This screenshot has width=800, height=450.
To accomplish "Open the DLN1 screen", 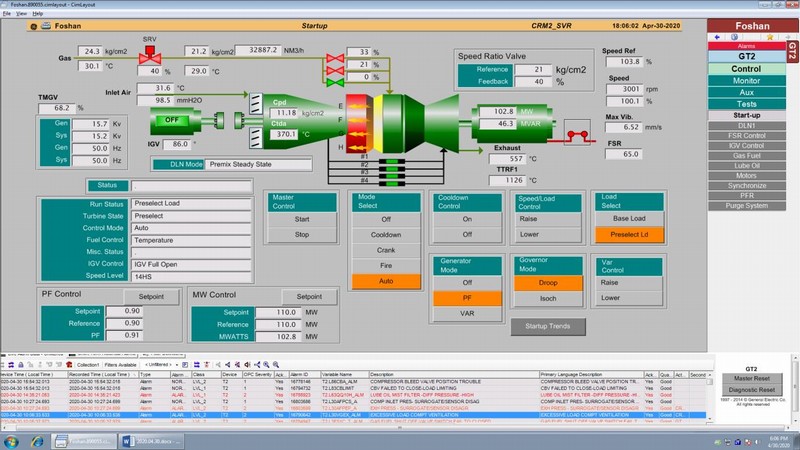I will [x=746, y=126].
